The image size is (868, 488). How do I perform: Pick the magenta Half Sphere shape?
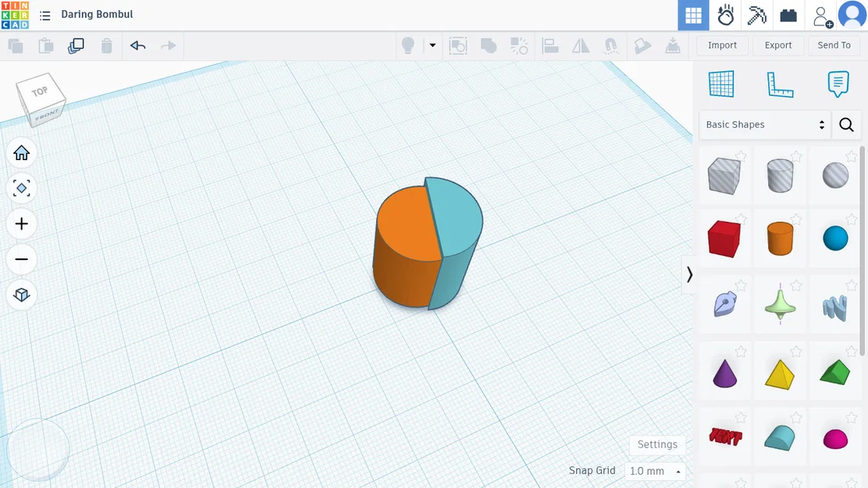835,440
